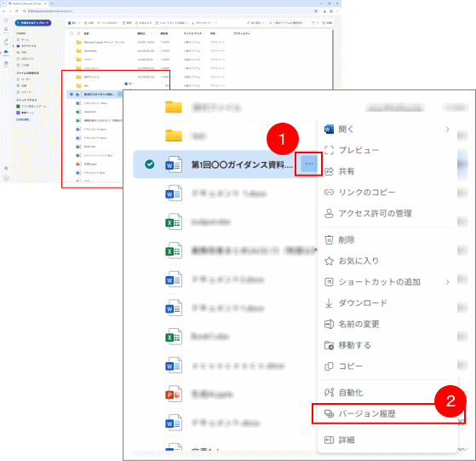Image resolution: width=476 pixels, height=461 pixels.
Task: Expand the 開く submenu chevron
Action: coord(447,130)
